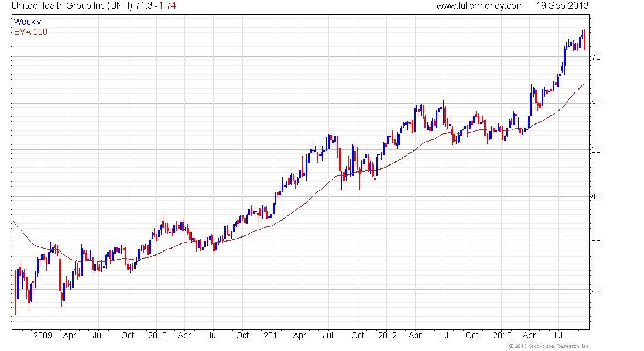Select the Weekly legend label
This screenshot has height=351, width=644.
tap(28, 22)
